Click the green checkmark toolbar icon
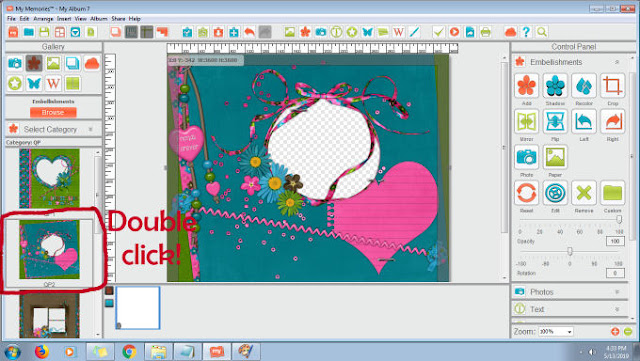Viewport: 640px width, 361px height. coord(439,32)
